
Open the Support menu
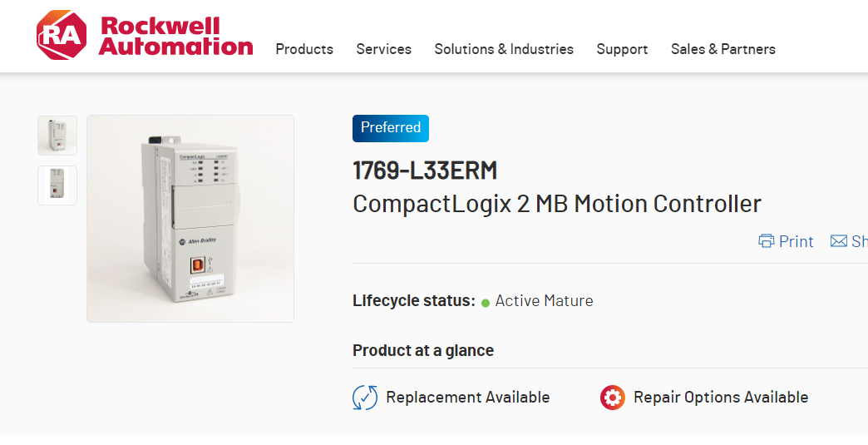[x=622, y=49]
